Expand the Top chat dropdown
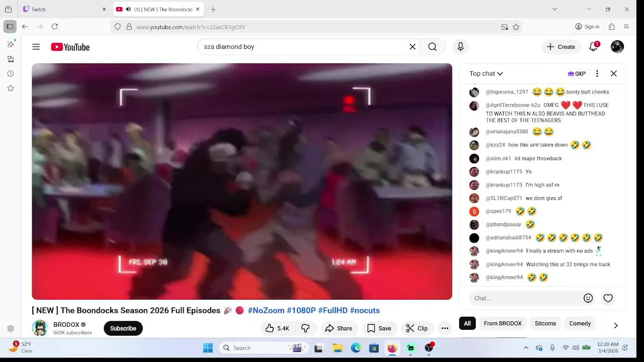The height and width of the screenshot is (362, 644). coord(486,73)
